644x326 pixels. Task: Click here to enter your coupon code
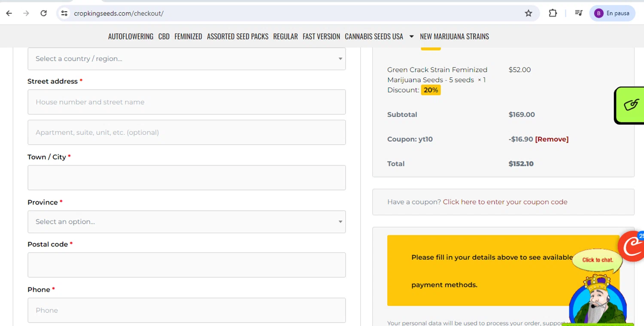tap(505, 202)
